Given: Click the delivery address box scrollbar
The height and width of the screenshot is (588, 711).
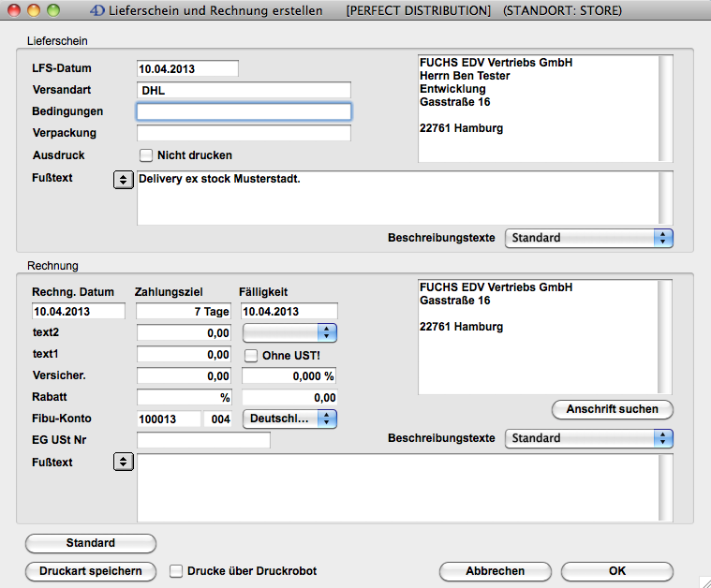Looking at the screenshot, I should coord(666,109).
